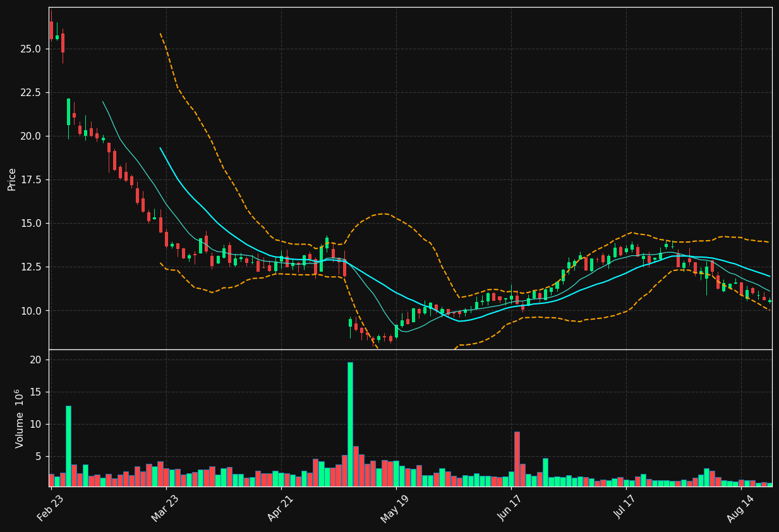
Task: Click the tall green volume bar in late February
Action: click(68, 446)
